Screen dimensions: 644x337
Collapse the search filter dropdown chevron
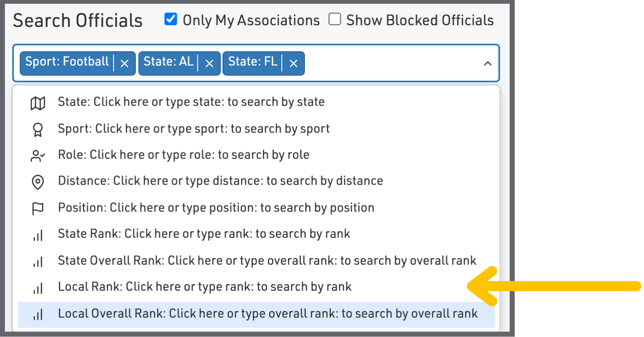tap(487, 64)
